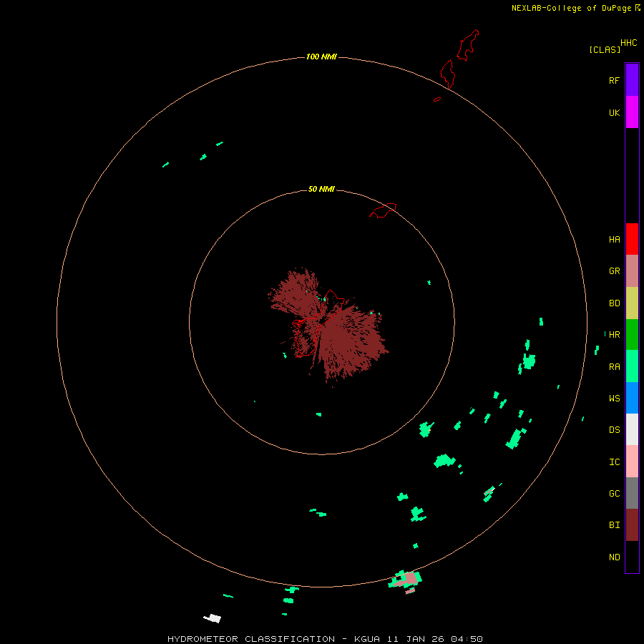Click the HA legend label
Image resolution: width=644 pixels, height=644 pixels.
coord(614,240)
